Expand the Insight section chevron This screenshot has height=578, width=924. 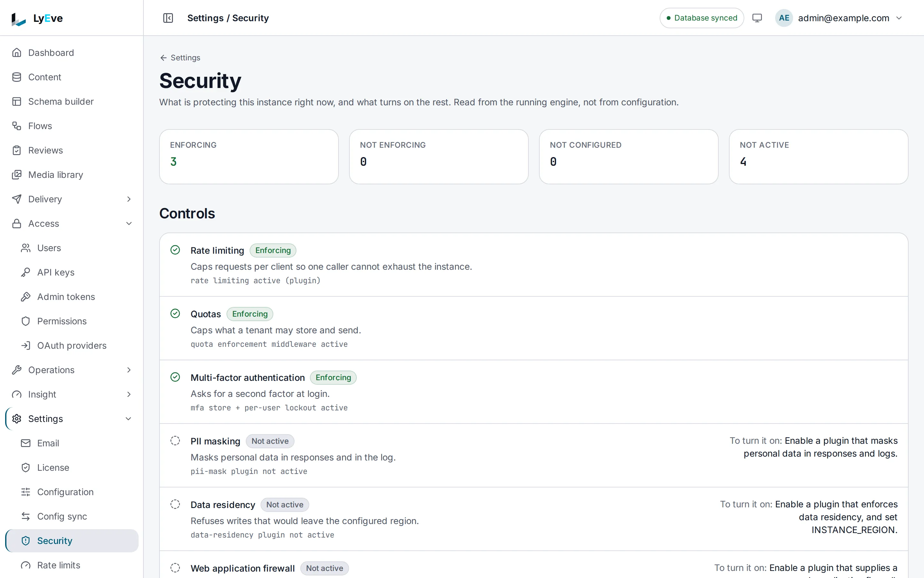129,395
